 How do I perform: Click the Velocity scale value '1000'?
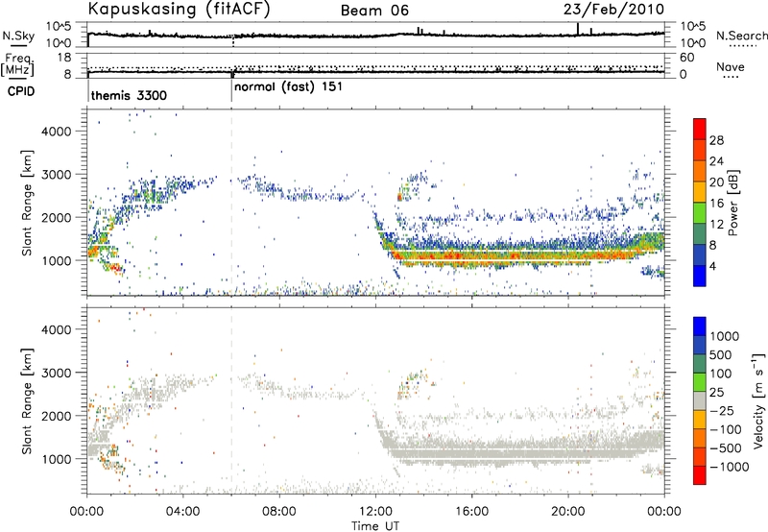[x=724, y=336]
